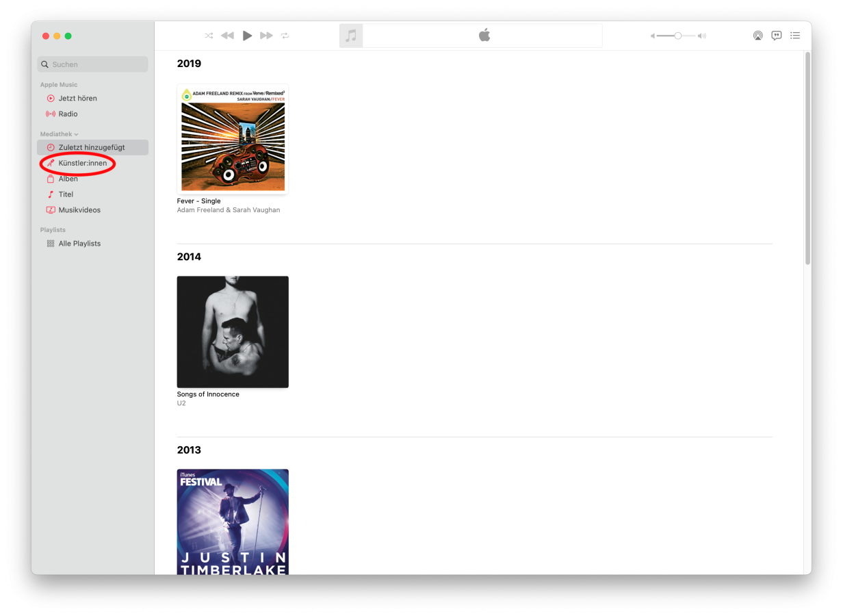Click the Alle Playlists grid icon
The image size is (843, 616).
pos(50,244)
